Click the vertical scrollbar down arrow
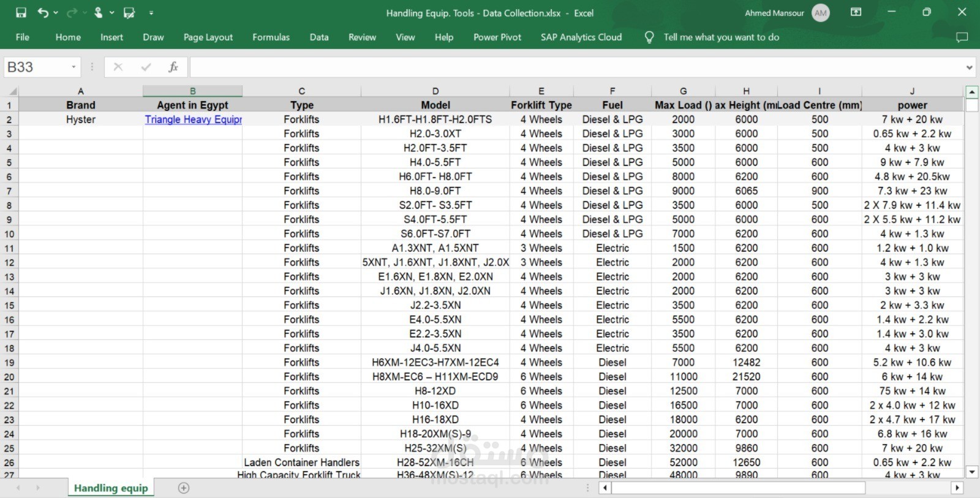The width and height of the screenshot is (980, 498). [x=971, y=472]
